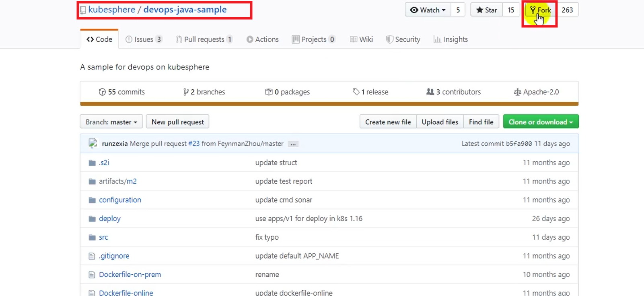Open pull request #23 link

194,144
